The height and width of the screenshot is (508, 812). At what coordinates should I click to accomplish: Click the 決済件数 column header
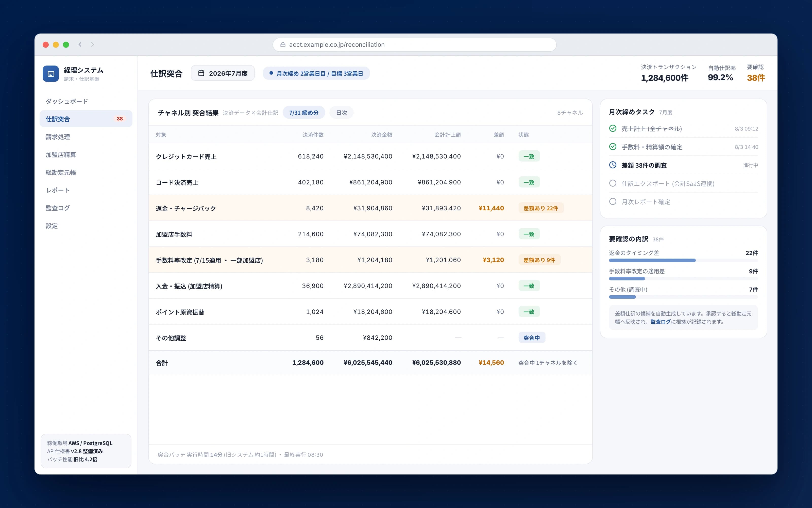313,135
